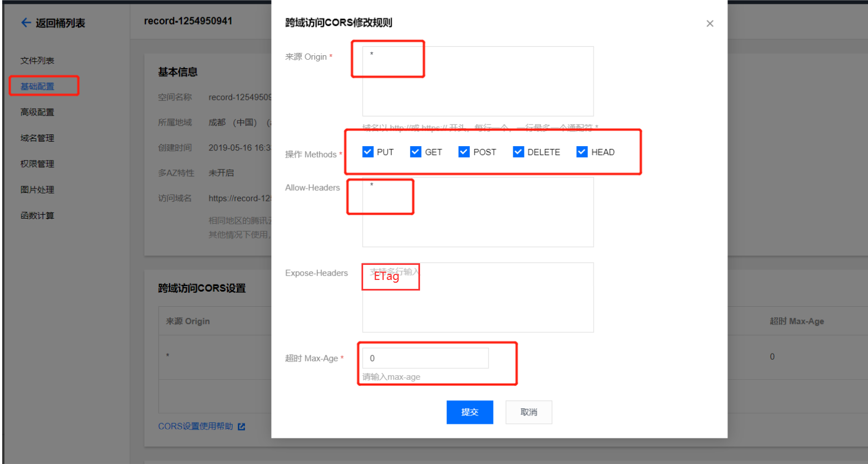Click the 2019-05-16 creation time value
Viewport: 868px width, 464px height.
(x=240, y=148)
